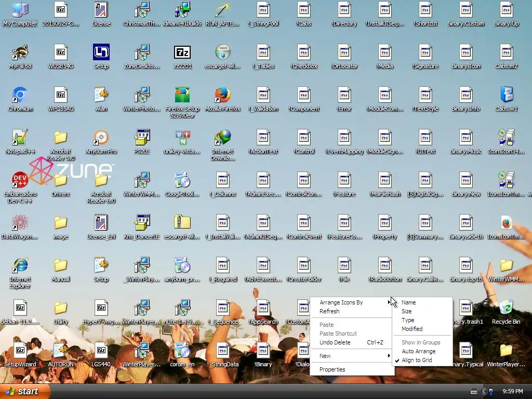Arrange icons by Name
This screenshot has height=399, width=532.
422,302
